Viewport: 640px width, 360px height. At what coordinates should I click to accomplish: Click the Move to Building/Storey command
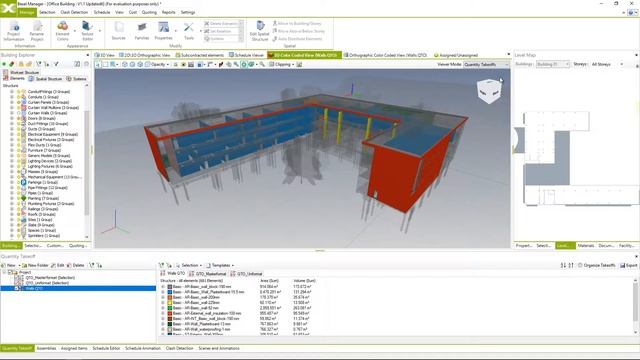(297, 23)
